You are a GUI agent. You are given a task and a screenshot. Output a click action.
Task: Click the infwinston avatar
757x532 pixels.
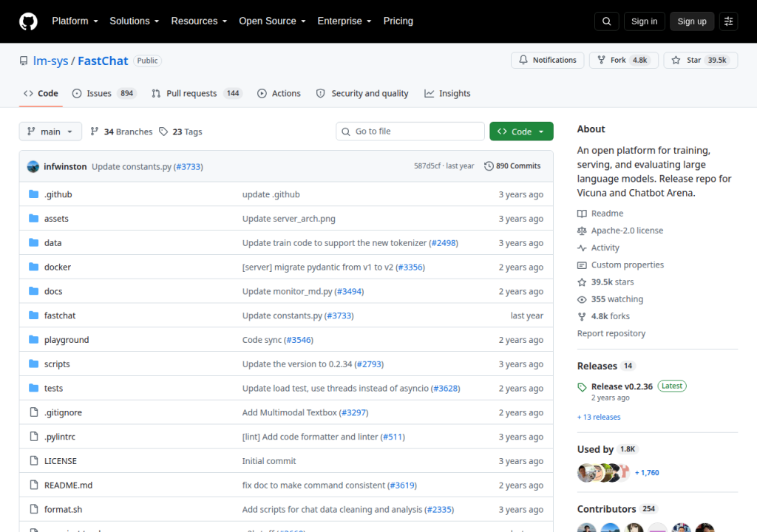click(x=33, y=166)
